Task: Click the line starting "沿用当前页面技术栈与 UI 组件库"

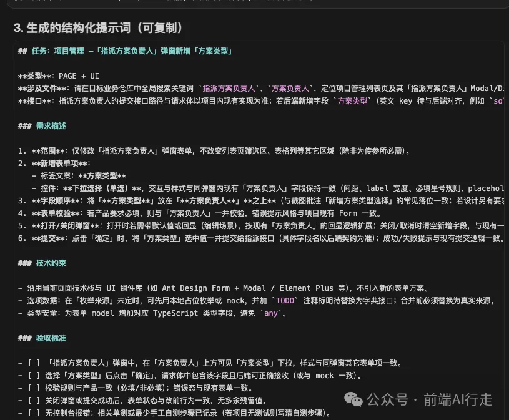Action: tap(224, 288)
